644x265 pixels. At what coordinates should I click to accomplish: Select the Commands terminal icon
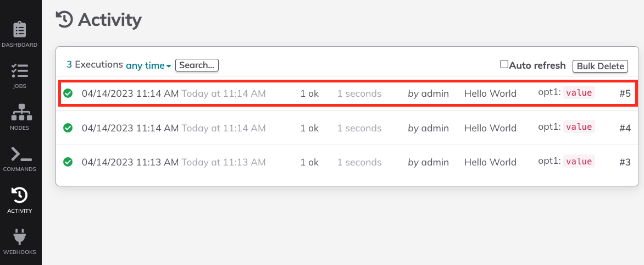[19, 153]
